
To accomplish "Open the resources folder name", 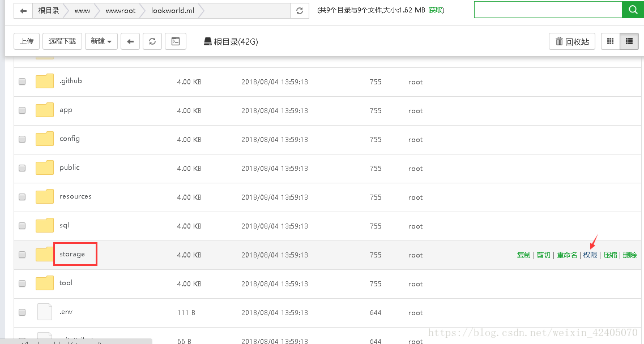I will (75, 196).
